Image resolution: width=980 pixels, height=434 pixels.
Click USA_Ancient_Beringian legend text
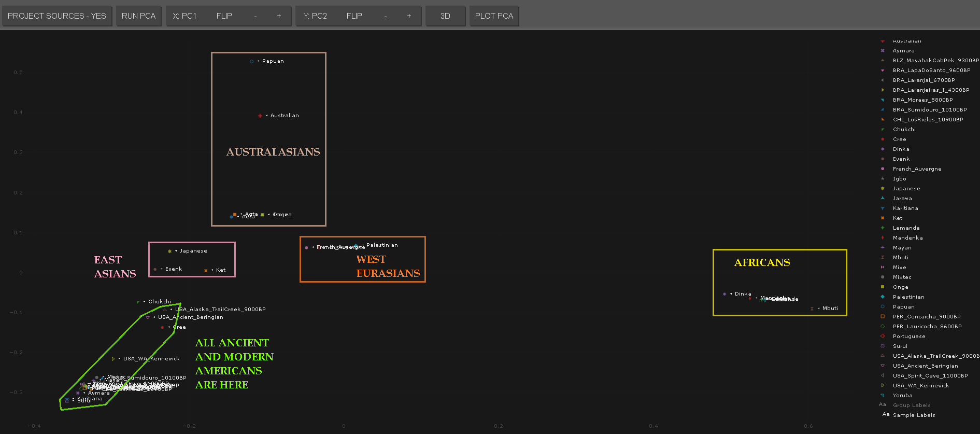(x=925, y=366)
